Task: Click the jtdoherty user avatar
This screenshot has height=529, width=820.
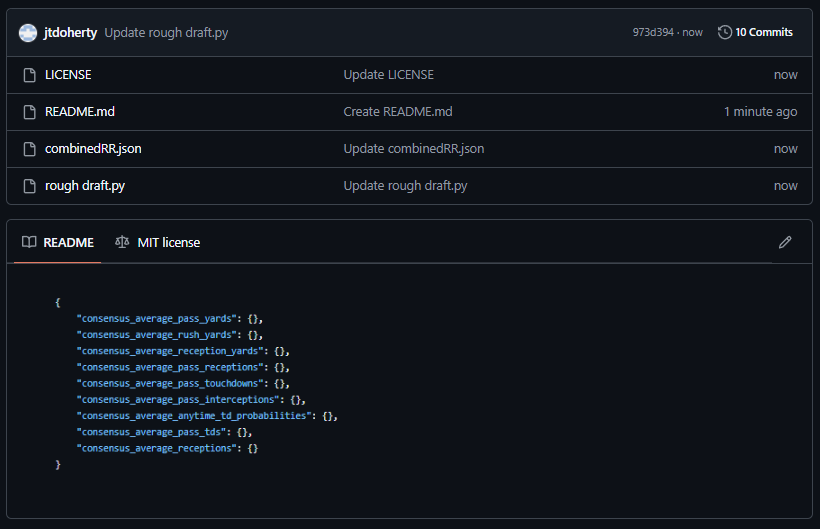Action: 28,32
